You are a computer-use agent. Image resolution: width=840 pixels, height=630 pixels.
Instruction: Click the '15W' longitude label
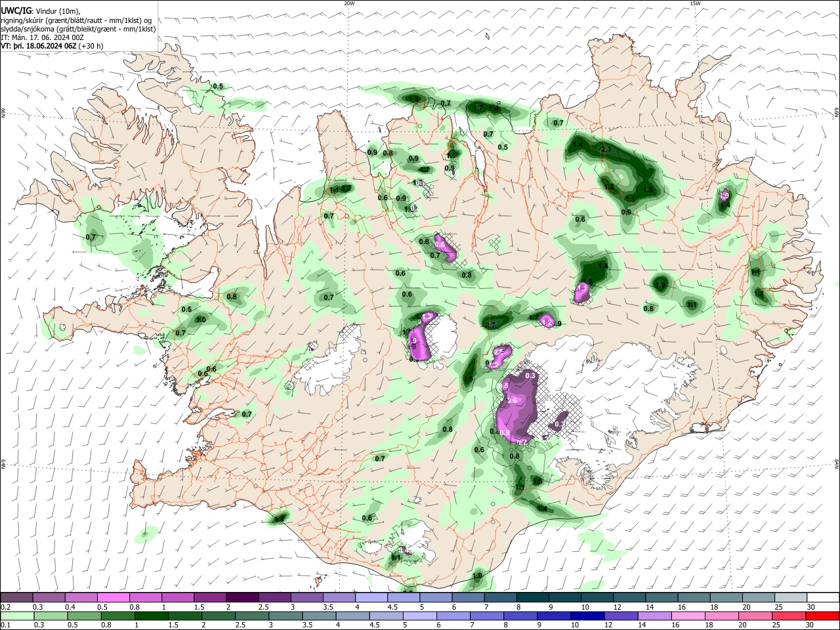695,3
